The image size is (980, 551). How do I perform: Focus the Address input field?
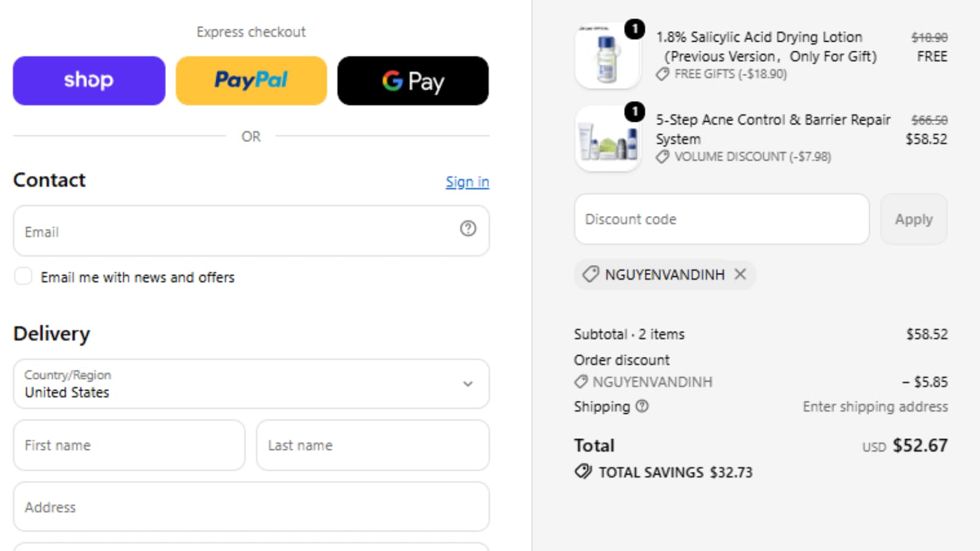pos(251,507)
